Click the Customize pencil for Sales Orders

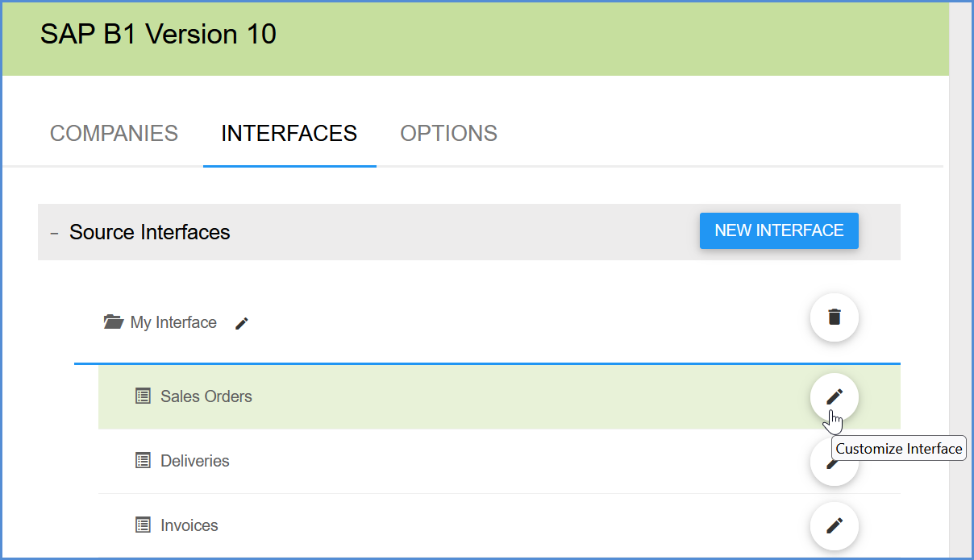(834, 396)
